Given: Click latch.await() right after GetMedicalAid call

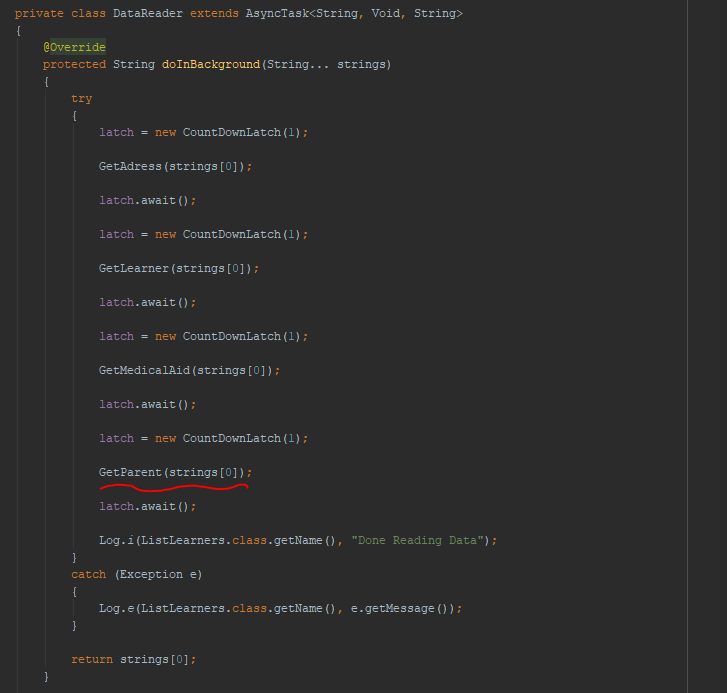Looking at the screenshot, I should [147, 404].
